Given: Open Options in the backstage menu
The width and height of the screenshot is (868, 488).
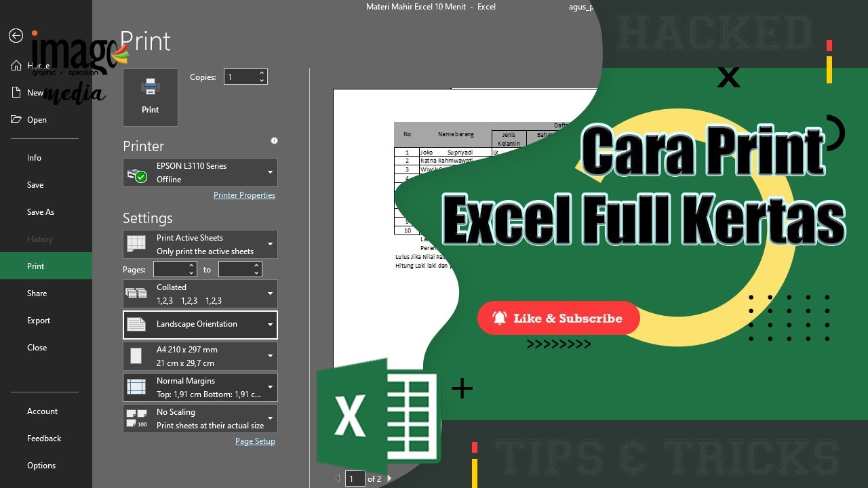Looking at the screenshot, I should 46,466.
